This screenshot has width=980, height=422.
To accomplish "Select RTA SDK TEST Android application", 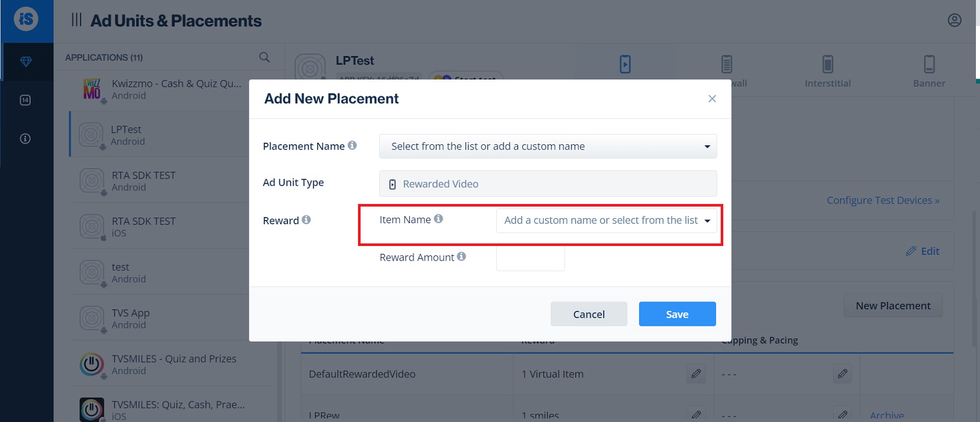I will (173, 180).
